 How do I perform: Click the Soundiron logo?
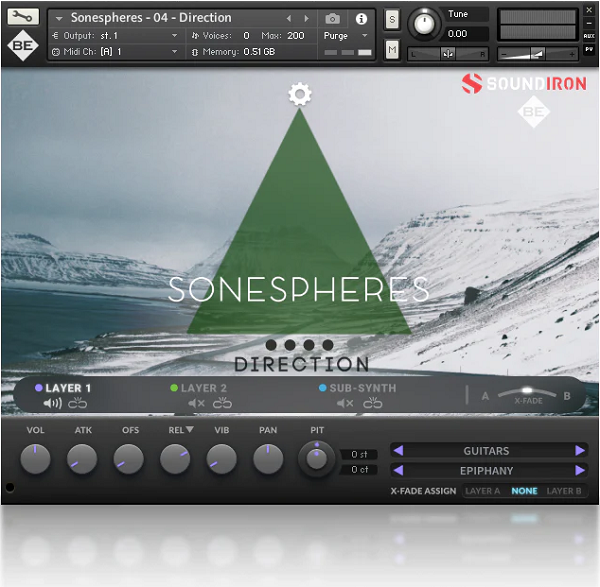524,83
